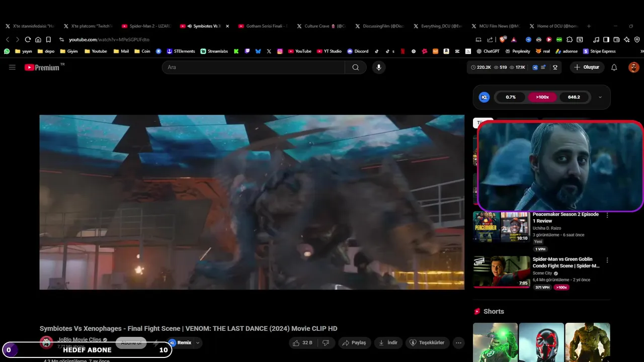The height and width of the screenshot is (362, 644).
Task: Expand the Remix dropdown arrow
Action: [x=198, y=342]
